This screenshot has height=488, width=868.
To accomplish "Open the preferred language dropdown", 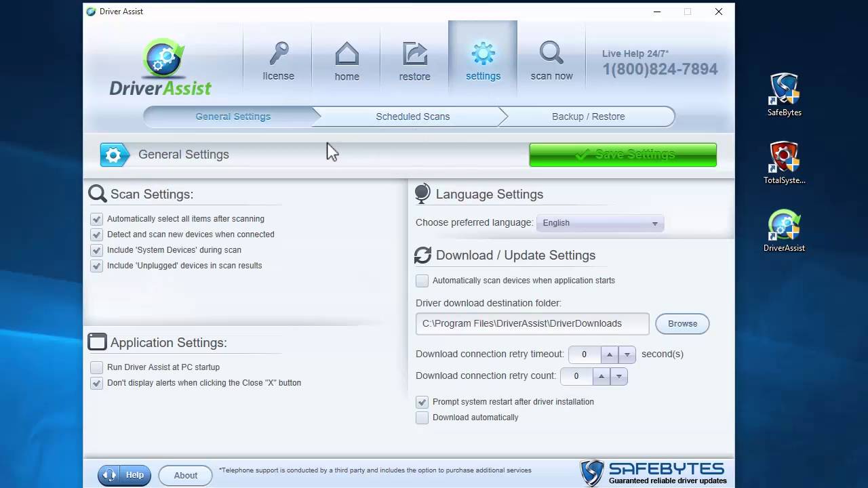I will click(x=599, y=223).
